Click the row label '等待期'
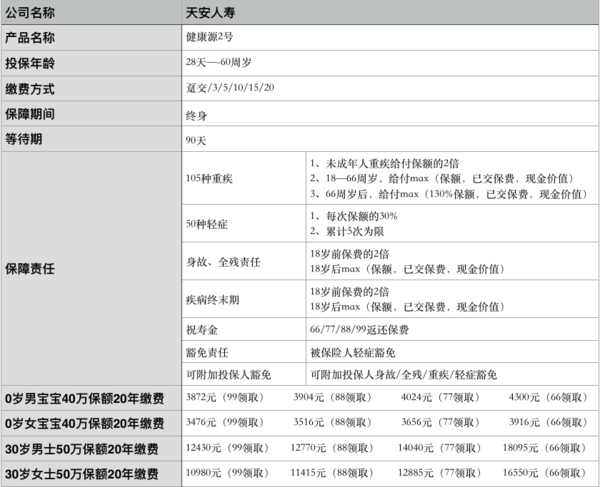The height and width of the screenshot is (487, 600). [x=24, y=139]
